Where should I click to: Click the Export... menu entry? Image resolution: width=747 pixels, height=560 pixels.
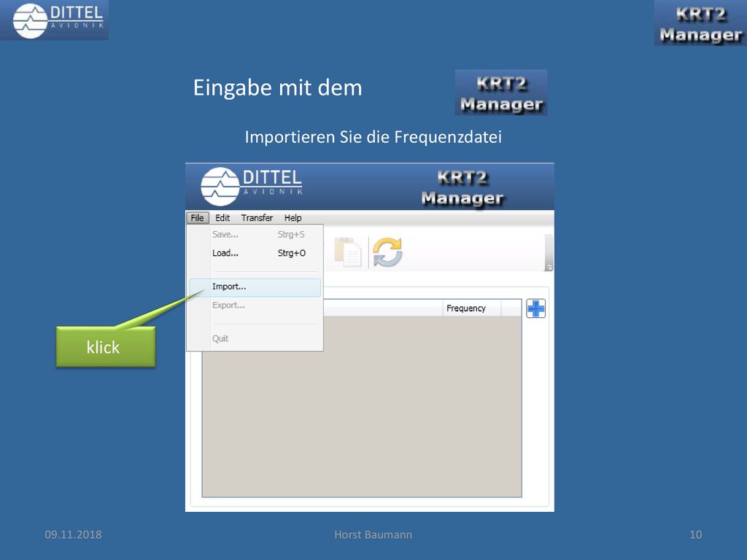(255, 306)
